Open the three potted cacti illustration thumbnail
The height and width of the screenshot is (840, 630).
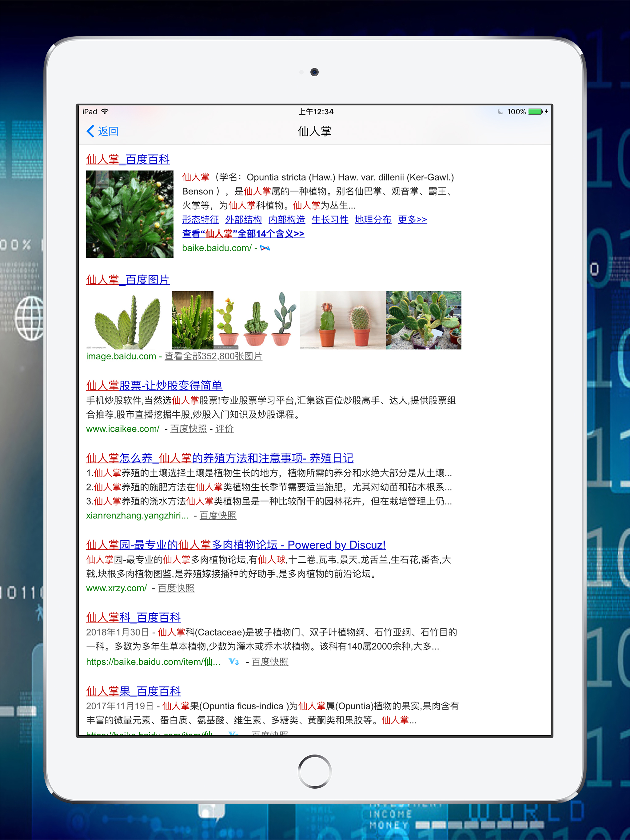[257, 320]
